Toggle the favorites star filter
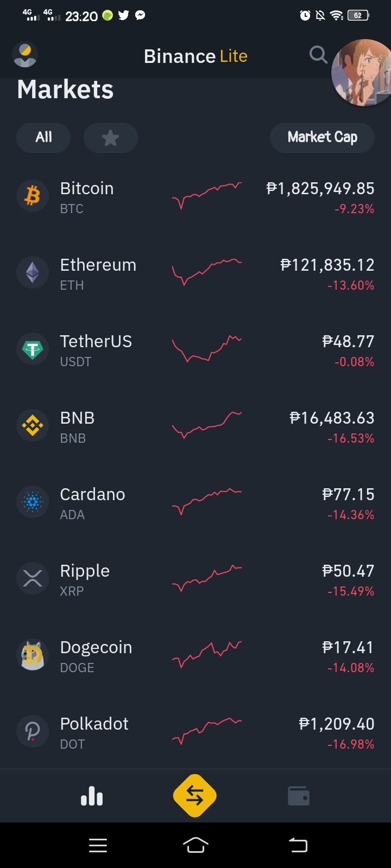391x868 pixels. pos(111,138)
